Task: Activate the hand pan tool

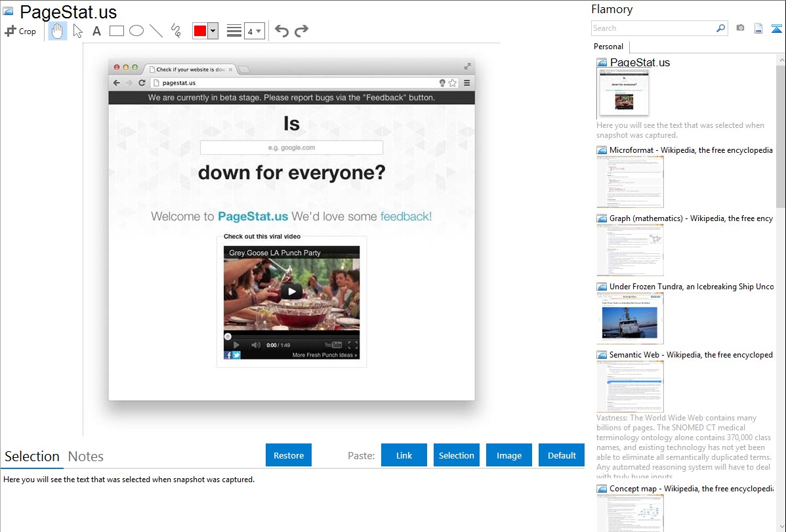Action: coord(58,31)
